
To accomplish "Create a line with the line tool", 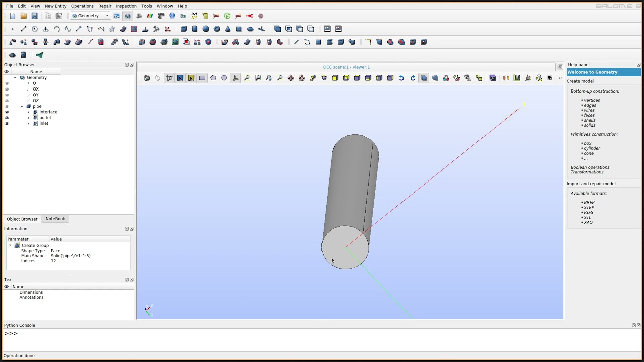I will (24, 29).
